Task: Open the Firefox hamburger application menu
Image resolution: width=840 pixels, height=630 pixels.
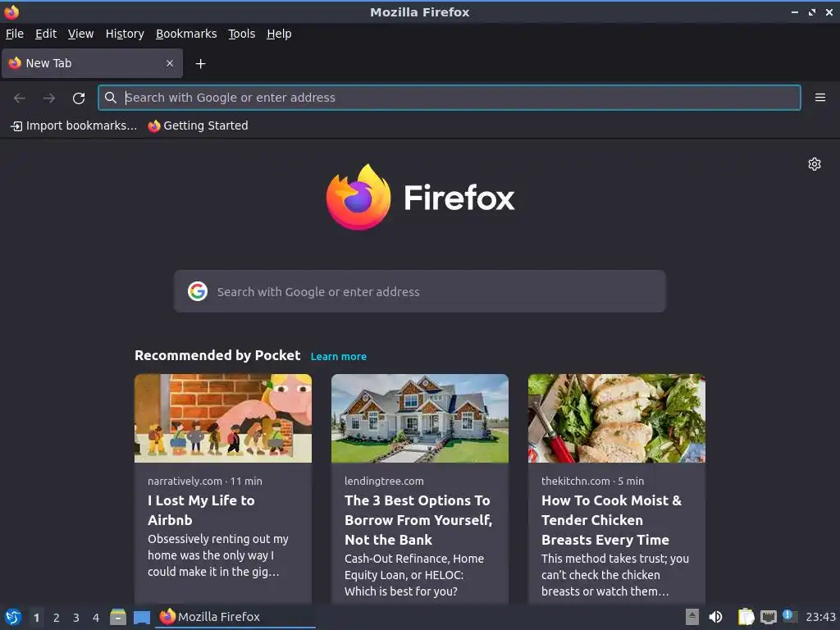Action: (x=820, y=98)
